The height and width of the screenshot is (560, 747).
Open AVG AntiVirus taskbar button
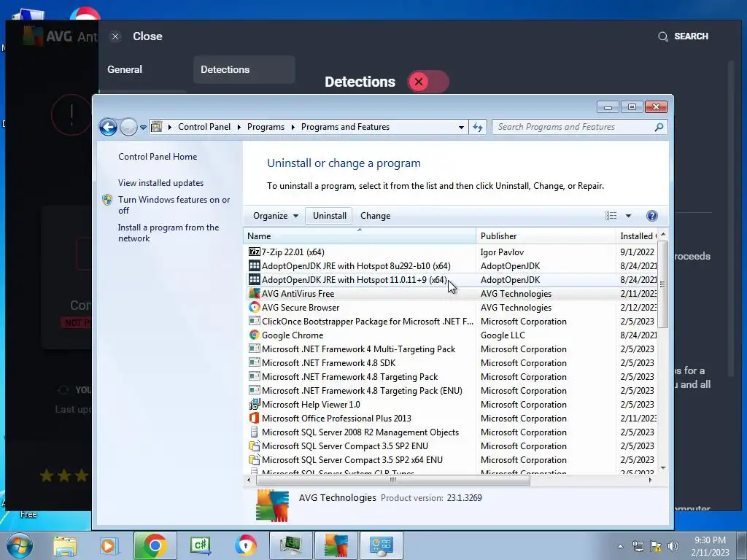coord(336,545)
